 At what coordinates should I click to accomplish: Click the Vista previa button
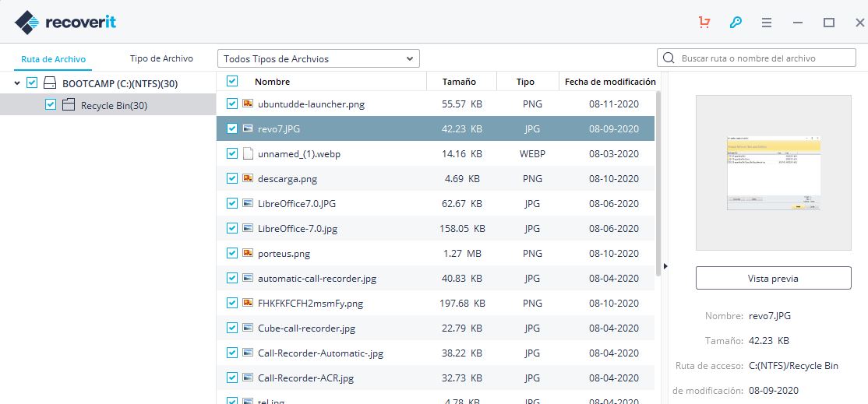click(772, 278)
